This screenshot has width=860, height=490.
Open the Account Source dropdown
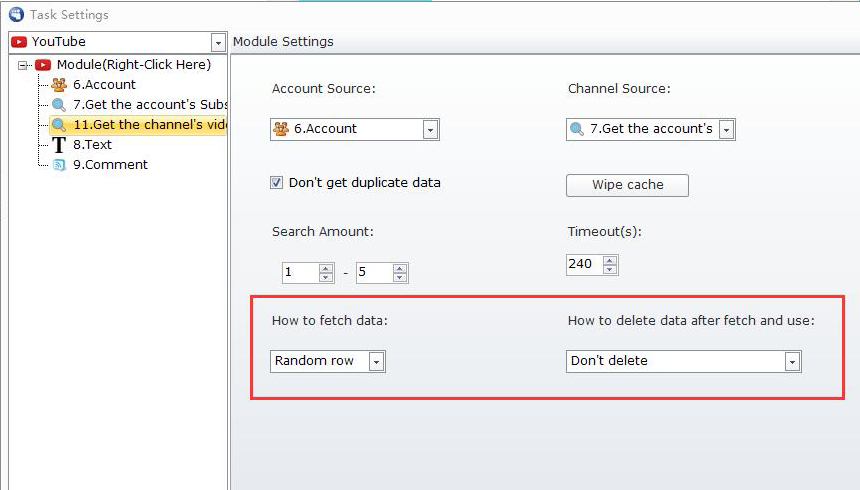point(429,129)
